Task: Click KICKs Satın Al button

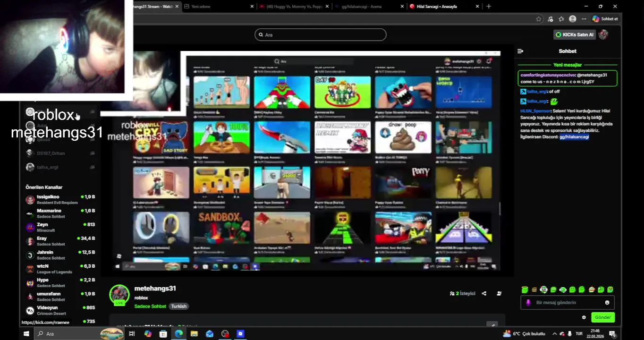Action: pyautogui.click(x=575, y=34)
